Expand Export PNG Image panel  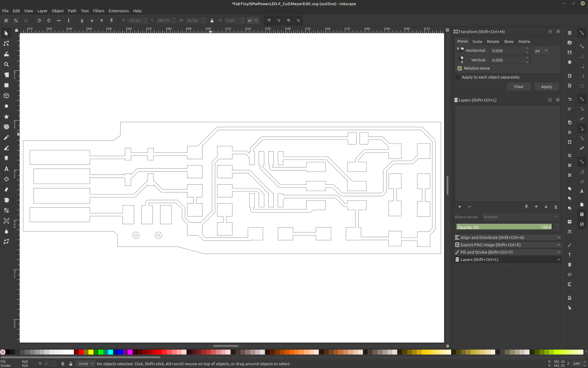tap(507, 245)
